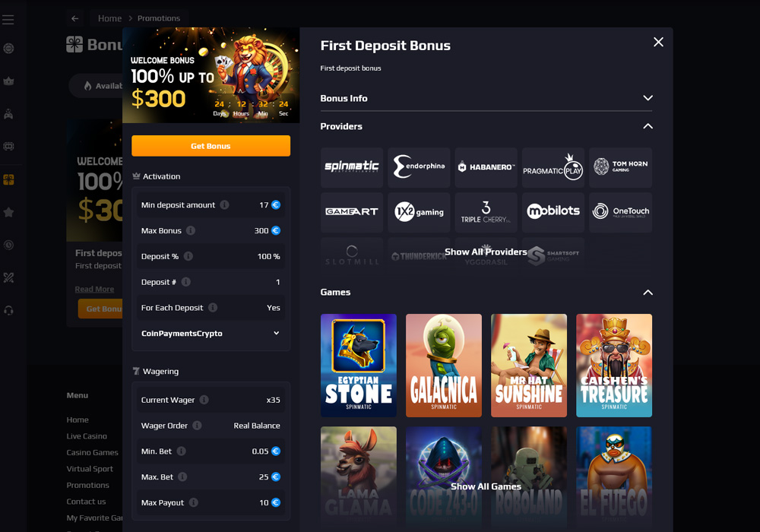Show info for Current Wager
Viewport: 760px width, 532px height.
tap(204, 400)
